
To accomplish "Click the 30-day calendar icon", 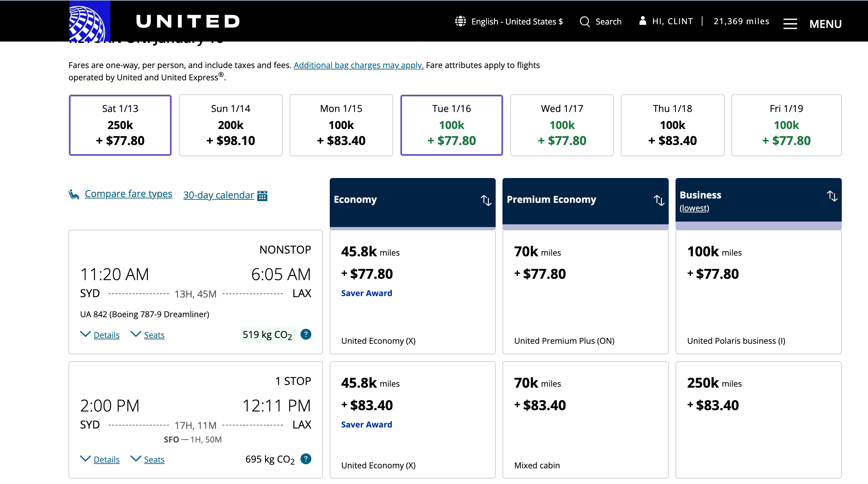I will tap(262, 195).
